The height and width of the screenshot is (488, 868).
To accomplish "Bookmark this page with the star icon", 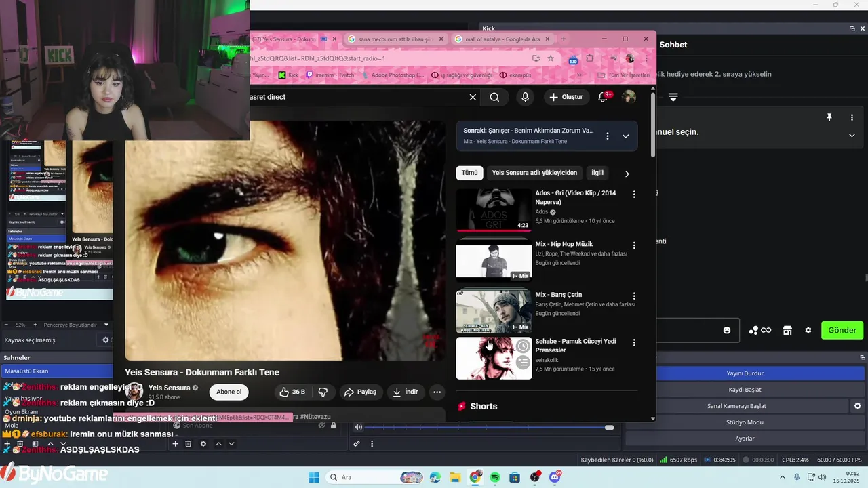I will tap(551, 58).
